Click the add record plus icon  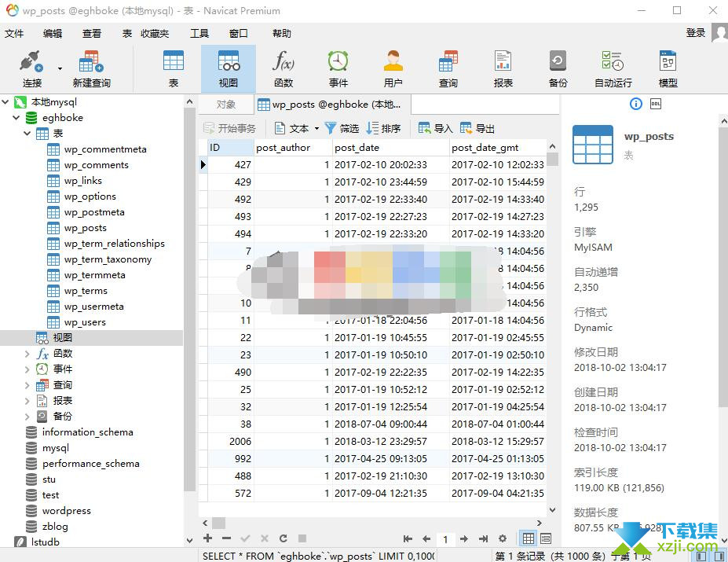(207, 538)
